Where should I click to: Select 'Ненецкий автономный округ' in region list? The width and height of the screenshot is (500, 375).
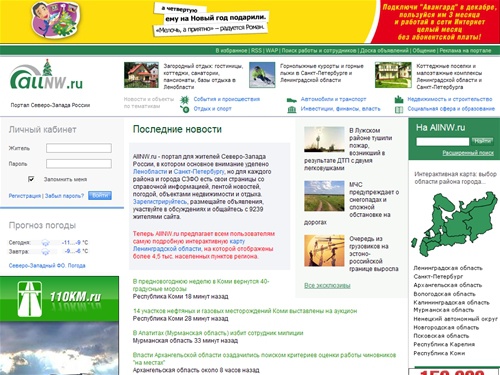[455, 319]
